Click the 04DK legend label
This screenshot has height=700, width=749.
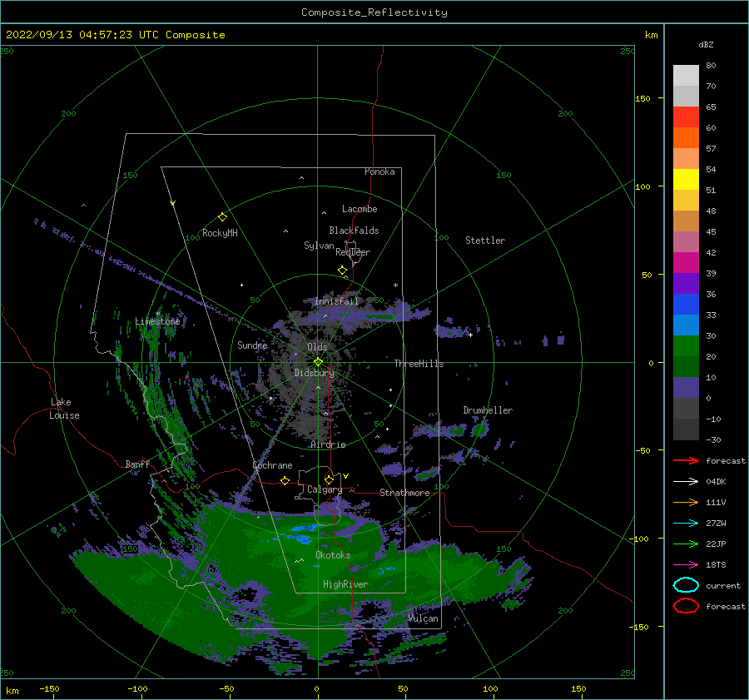716,481
